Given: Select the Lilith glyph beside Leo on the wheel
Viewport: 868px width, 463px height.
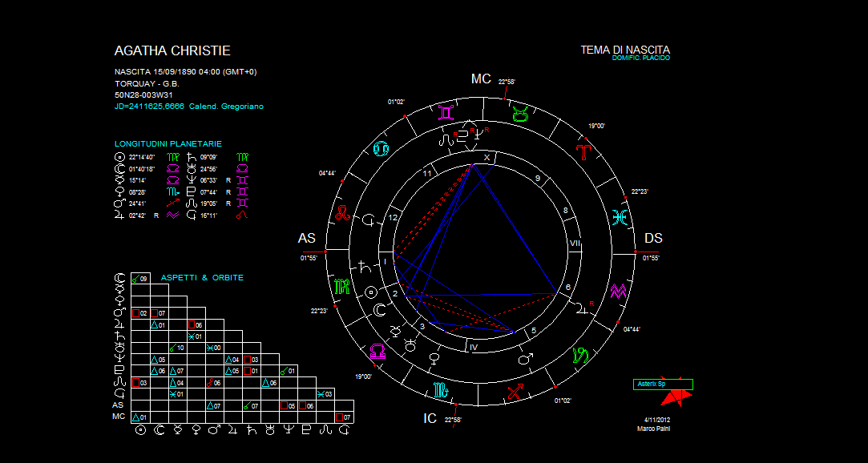Looking at the screenshot, I should point(369,221).
